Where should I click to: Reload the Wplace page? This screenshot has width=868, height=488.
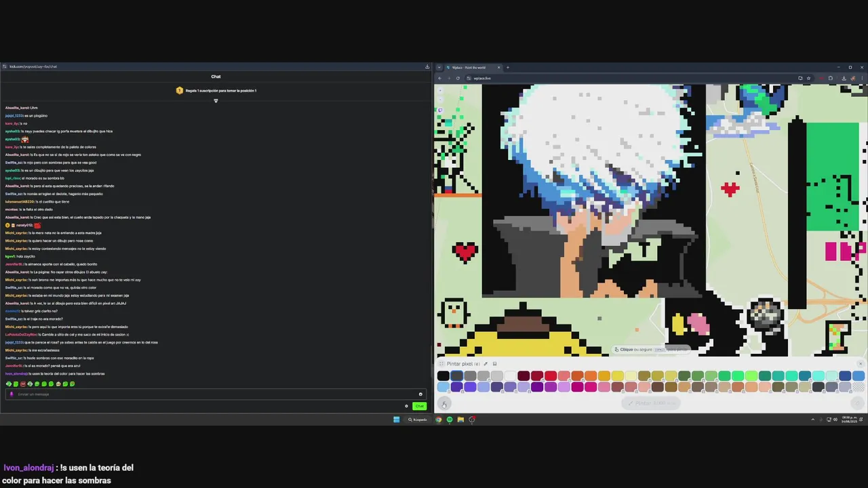point(458,78)
